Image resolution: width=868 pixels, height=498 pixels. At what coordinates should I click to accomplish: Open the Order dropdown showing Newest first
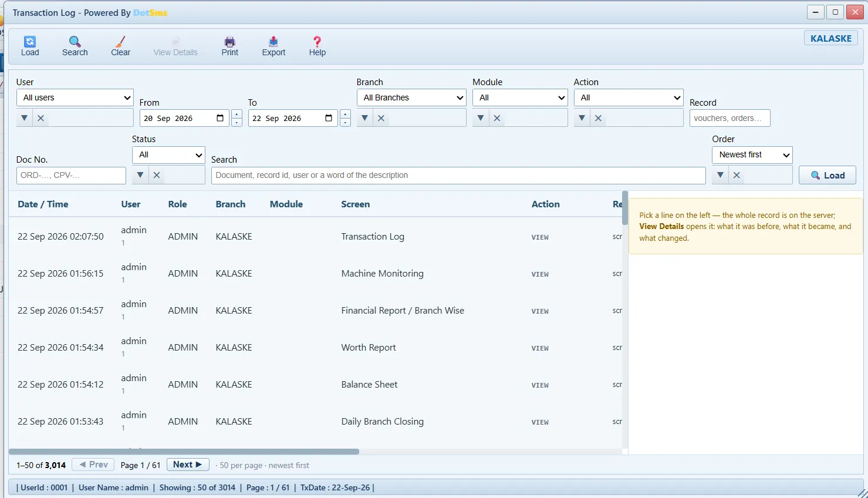pos(752,154)
